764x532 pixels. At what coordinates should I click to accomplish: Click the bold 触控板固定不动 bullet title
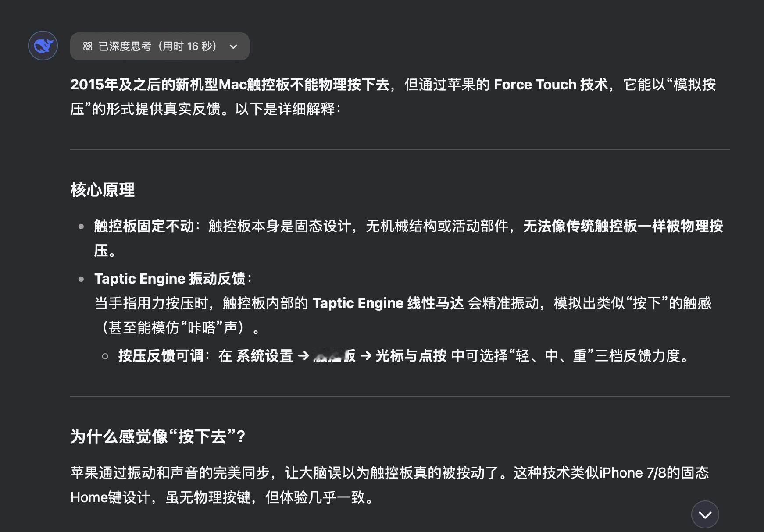coord(144,226)
